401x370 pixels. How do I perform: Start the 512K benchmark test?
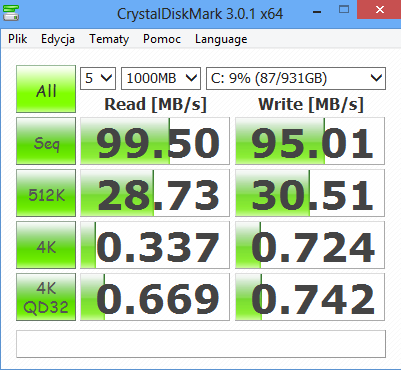click(x=46, y=193)
